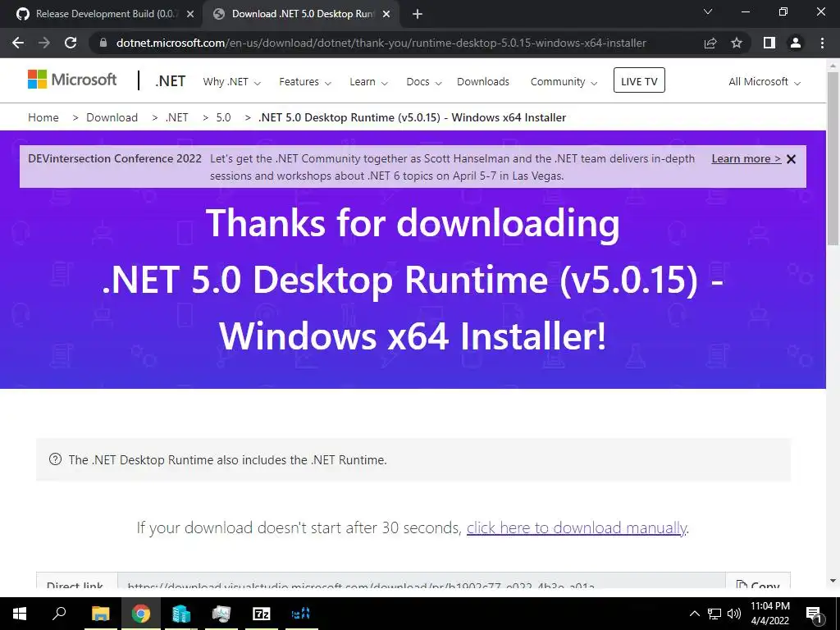
Task: Open the notification center icon
Action: [x=815, y=614]
